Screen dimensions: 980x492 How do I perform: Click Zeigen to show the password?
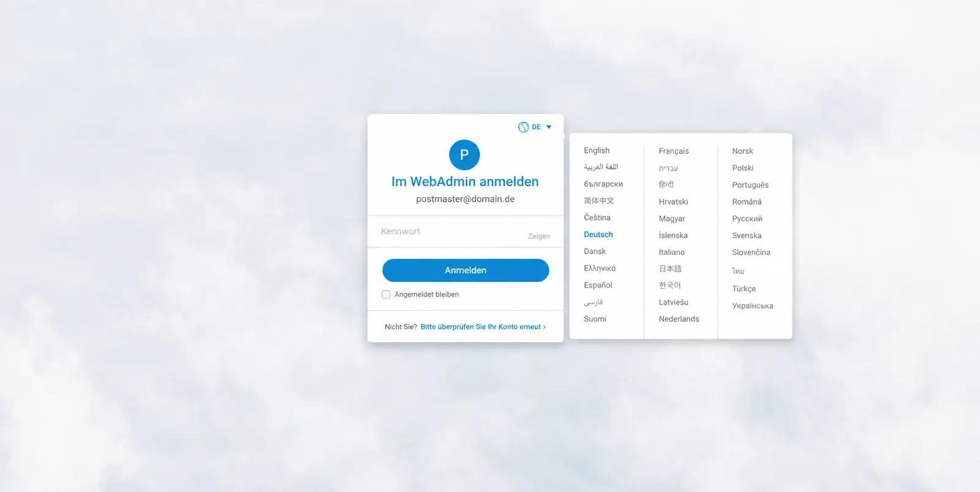pyautogui.click(x=539, y=237)
